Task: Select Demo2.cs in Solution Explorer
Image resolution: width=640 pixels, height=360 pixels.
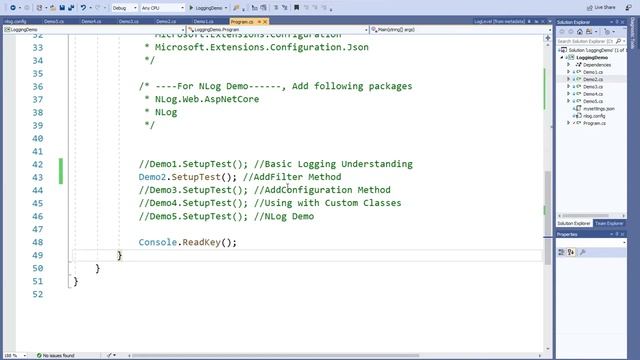Action: [x=593, y=79]
